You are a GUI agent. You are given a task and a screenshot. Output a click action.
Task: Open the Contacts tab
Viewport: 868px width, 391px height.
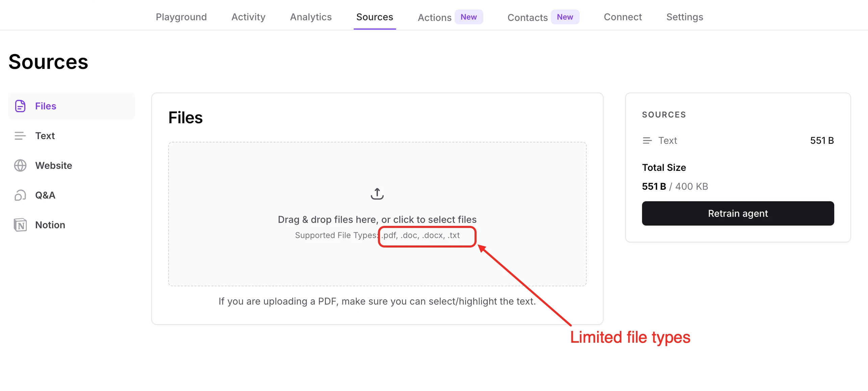click(x=528, y=18)
